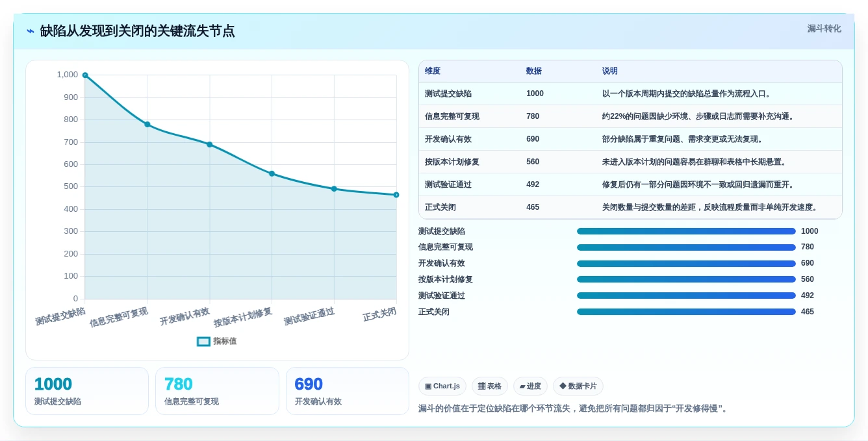Click the 数据 column header
868x441 pixels.
coord(534,71)
